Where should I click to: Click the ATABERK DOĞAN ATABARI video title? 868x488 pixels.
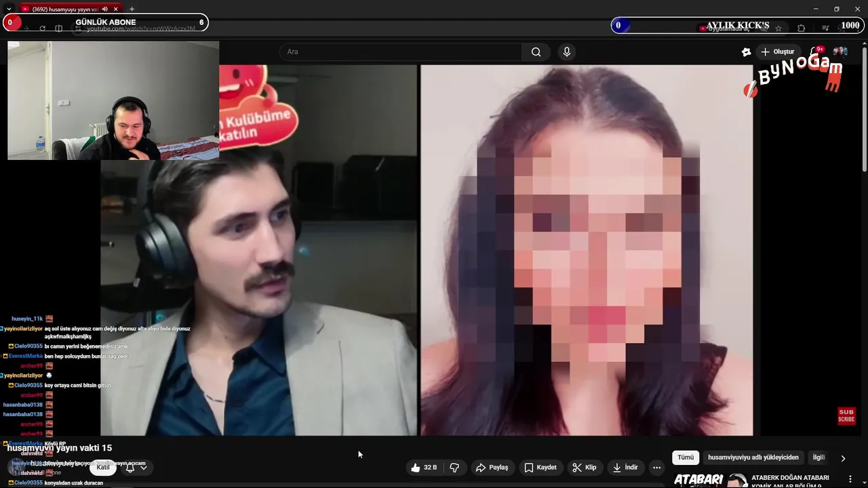click(x=790, y=481)
